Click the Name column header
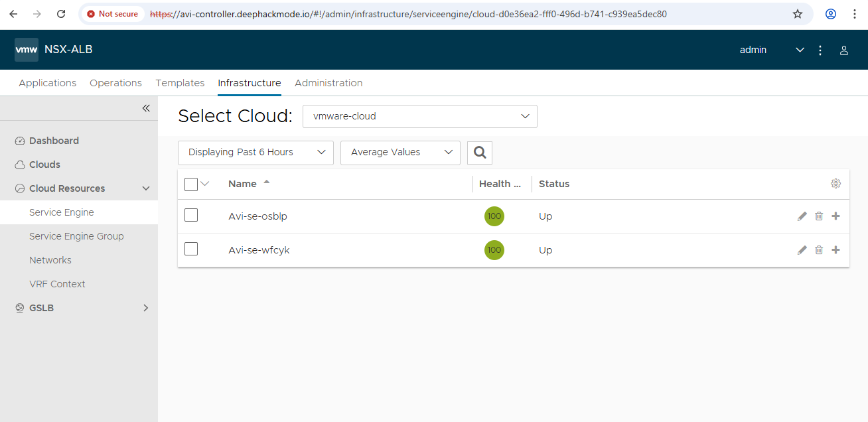The width and height of the screenshot is (868, 422). click(242, 184)
